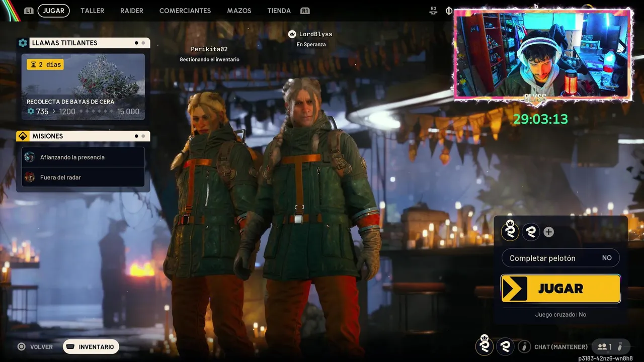Viewport: 644px width, 362px height.
Task: Click the currency coin icon in top bar
Action: (x=449, y=11)
